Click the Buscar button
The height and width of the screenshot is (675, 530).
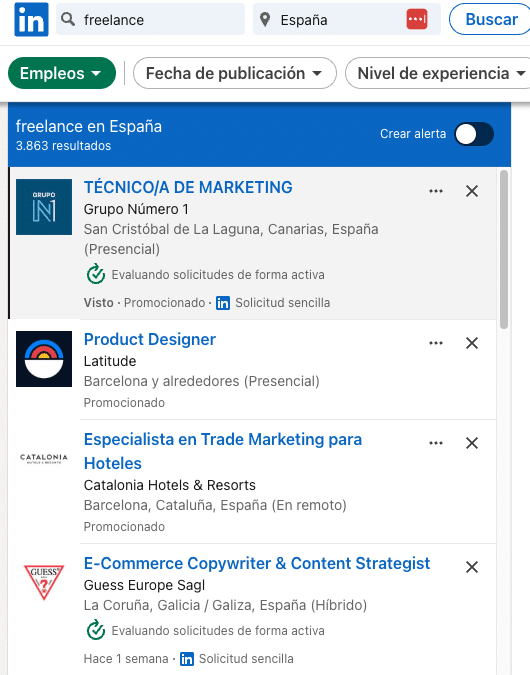click(x=491, y=19)
